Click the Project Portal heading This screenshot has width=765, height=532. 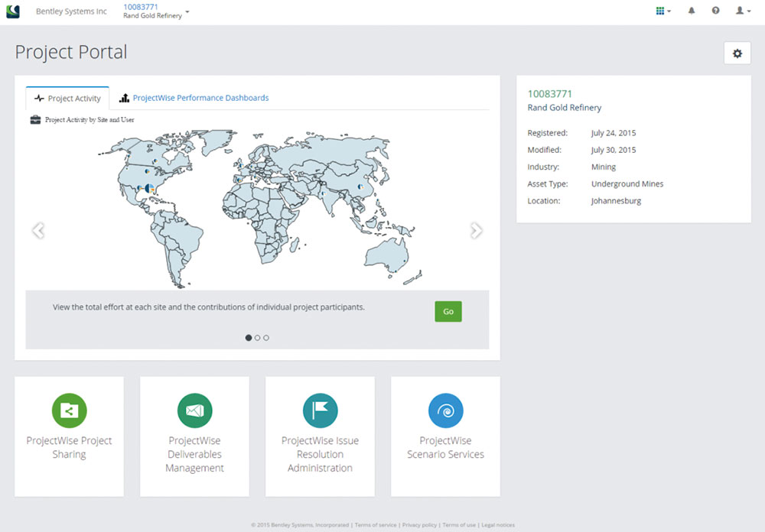[x=71, y=52]
